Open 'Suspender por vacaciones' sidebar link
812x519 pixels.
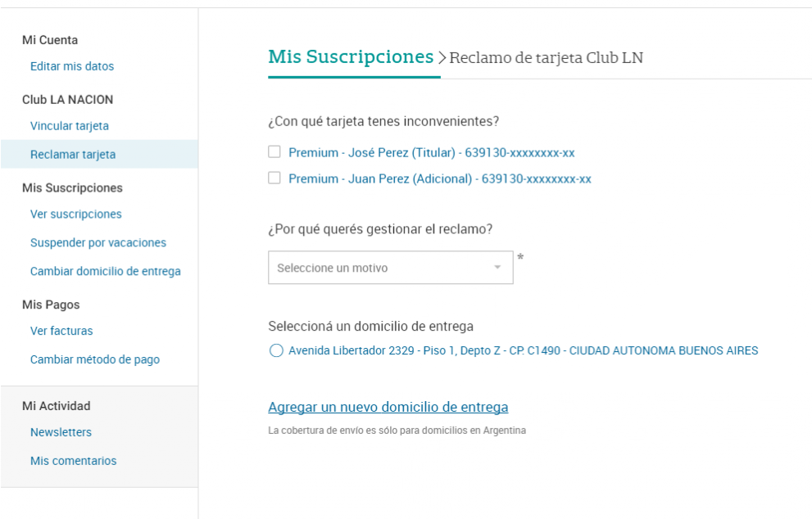[98, 242]
